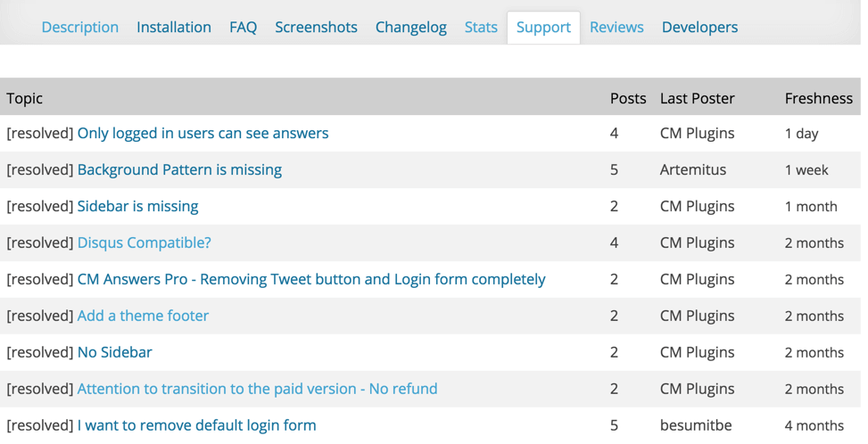The image size is (868, 444).
Task: Open the CM Answers Pro Tweet button topic
Action: click(x=311, y=279)
